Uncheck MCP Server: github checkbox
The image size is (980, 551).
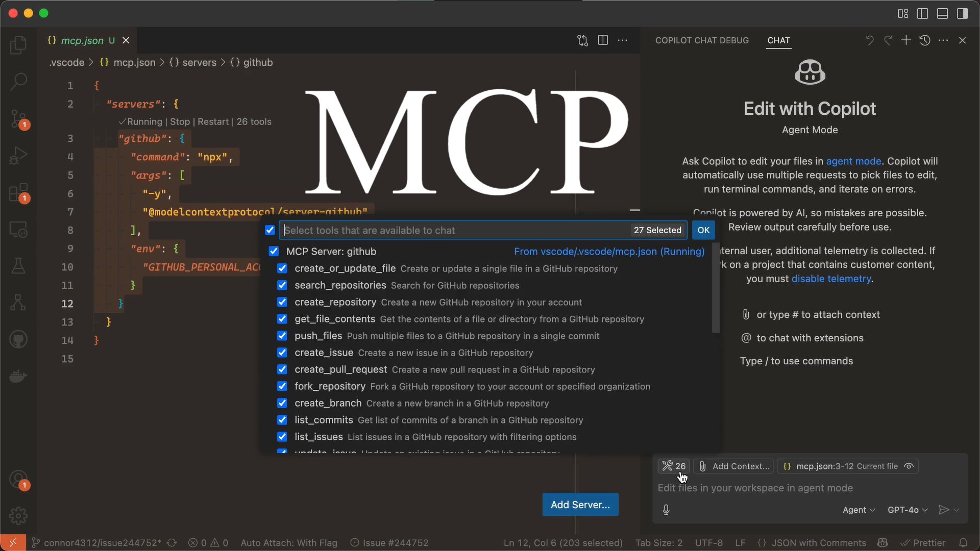coord(274,252)
